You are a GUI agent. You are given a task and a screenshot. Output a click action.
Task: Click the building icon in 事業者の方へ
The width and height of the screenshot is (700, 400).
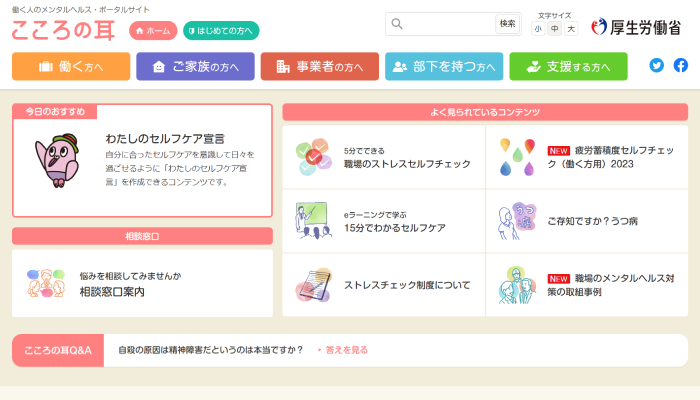pos(283,67)
